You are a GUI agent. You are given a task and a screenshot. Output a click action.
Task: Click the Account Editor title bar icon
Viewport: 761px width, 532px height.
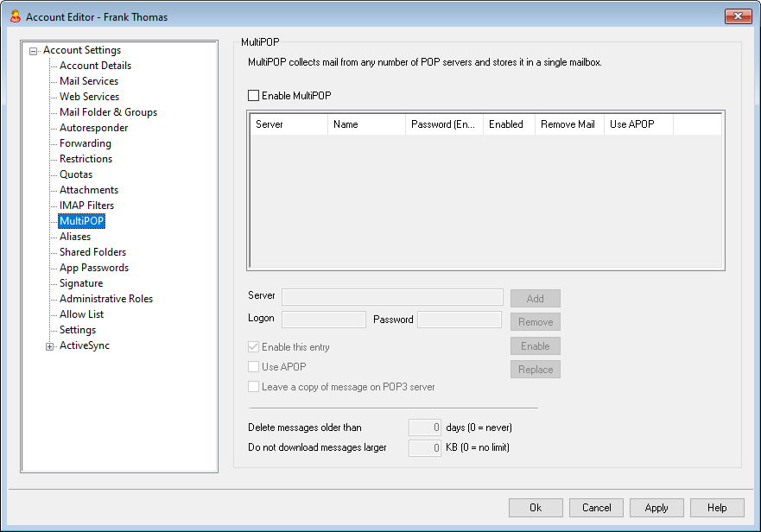pyautogui.click(x=15, y=16)
